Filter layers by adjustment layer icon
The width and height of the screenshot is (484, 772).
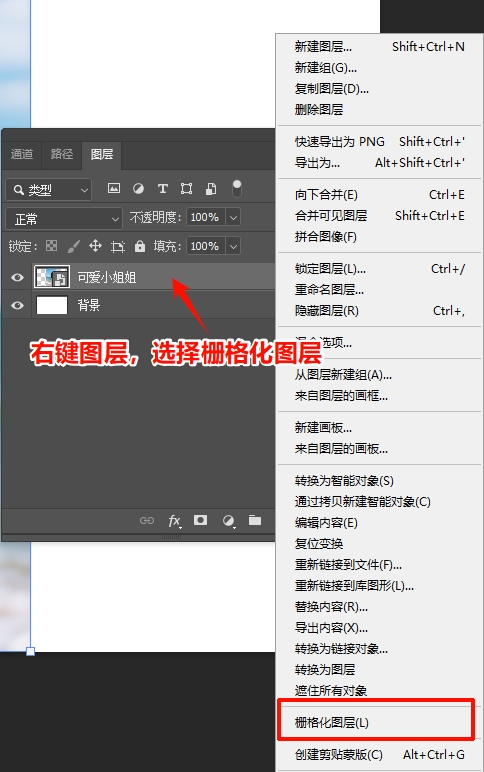click(x=138, y=188)
